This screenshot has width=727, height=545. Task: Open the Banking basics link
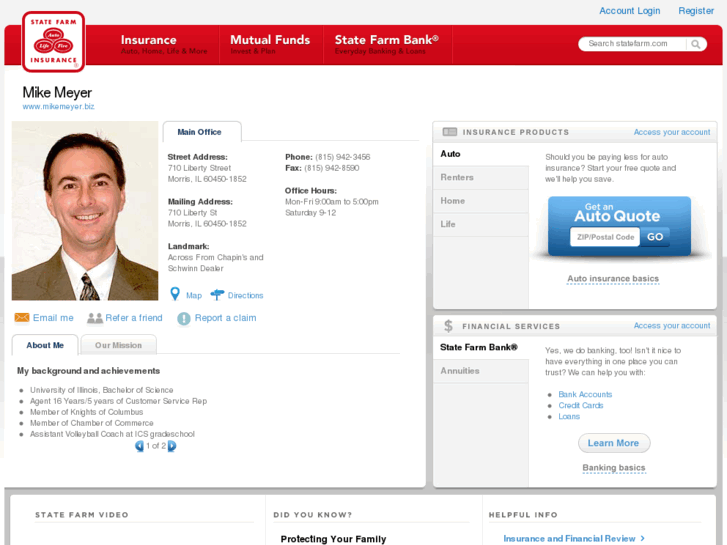coord(614,468)
